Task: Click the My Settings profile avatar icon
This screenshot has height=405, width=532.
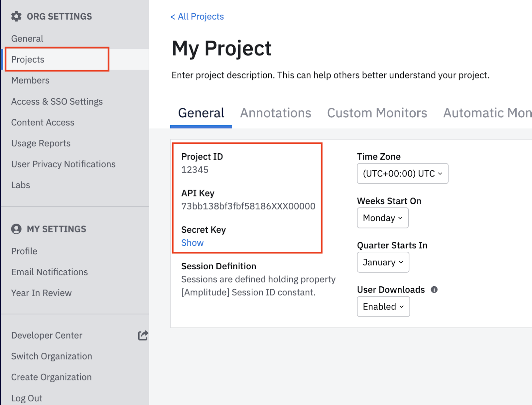Action: pos(16,229)
